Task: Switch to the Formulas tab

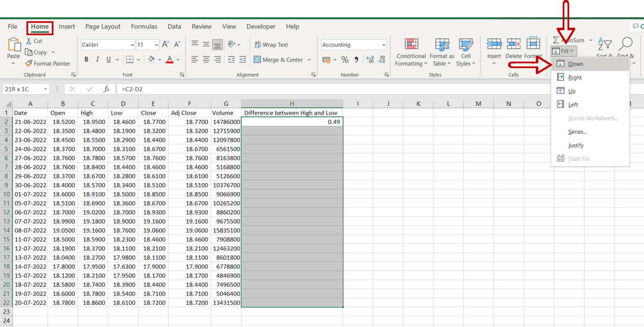Action: [144, 26]
